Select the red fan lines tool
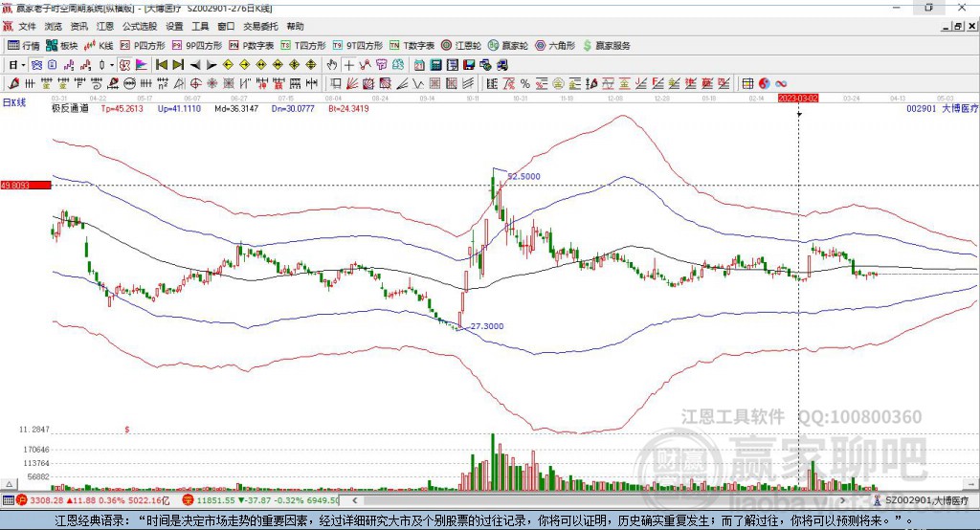 (x=352, y=84)
